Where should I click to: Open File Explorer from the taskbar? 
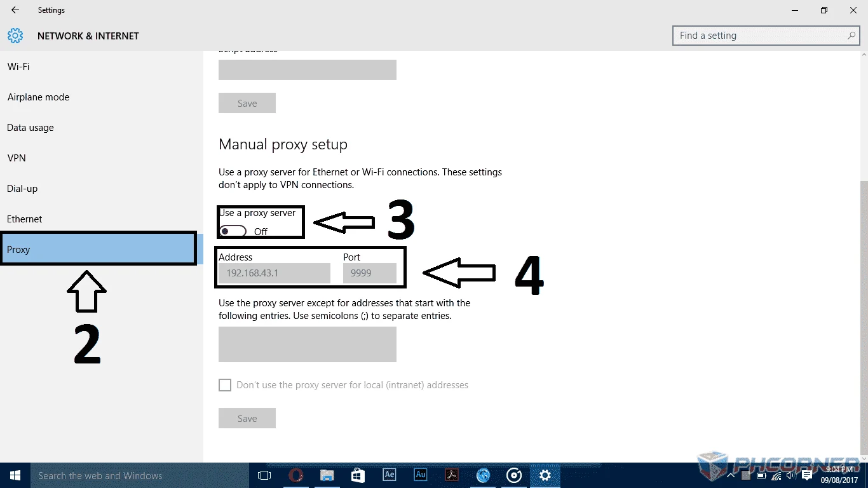327,475
